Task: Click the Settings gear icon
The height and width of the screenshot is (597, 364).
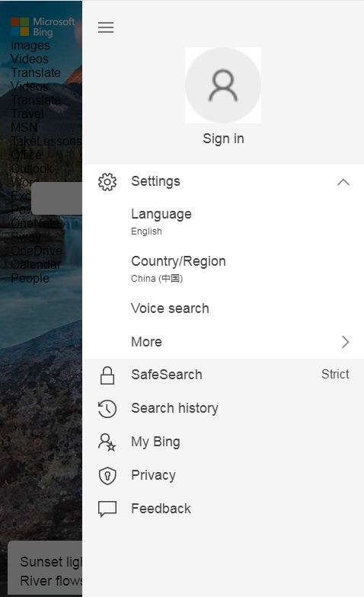Action: tap(107, 182)
